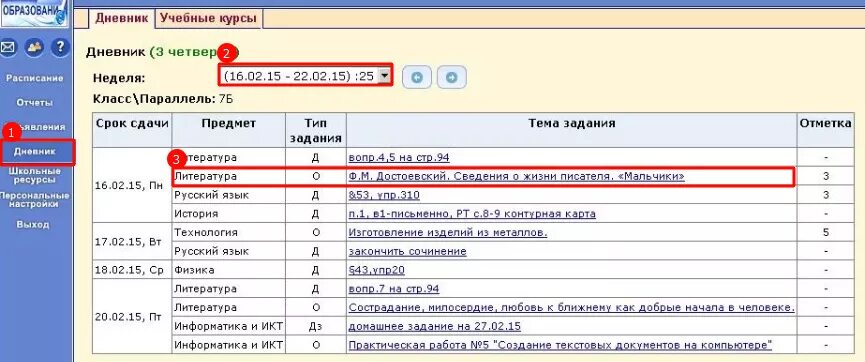
Task: Open assignment вопр.7 на стр.94
Action: [394, 289]
